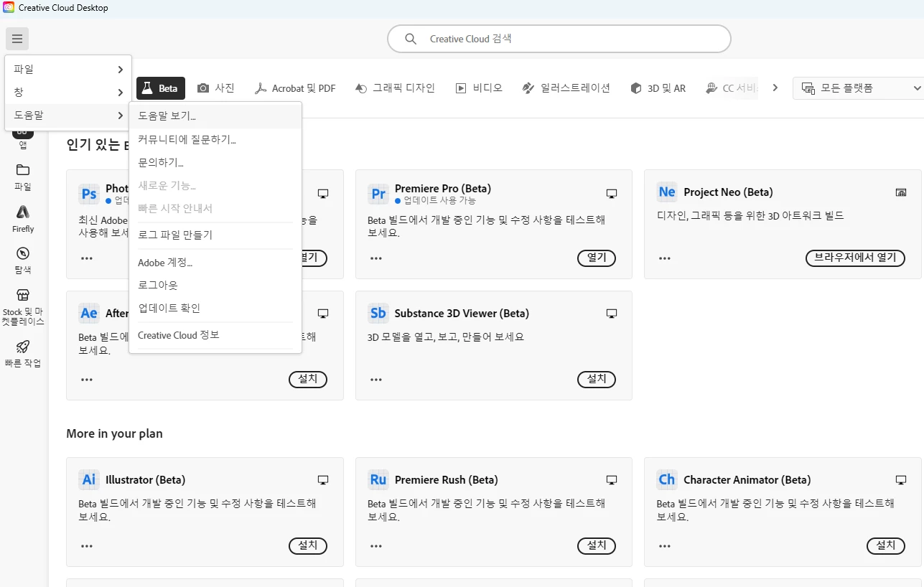Choose 로그아웃 menu item

click(x=215, y=285)
